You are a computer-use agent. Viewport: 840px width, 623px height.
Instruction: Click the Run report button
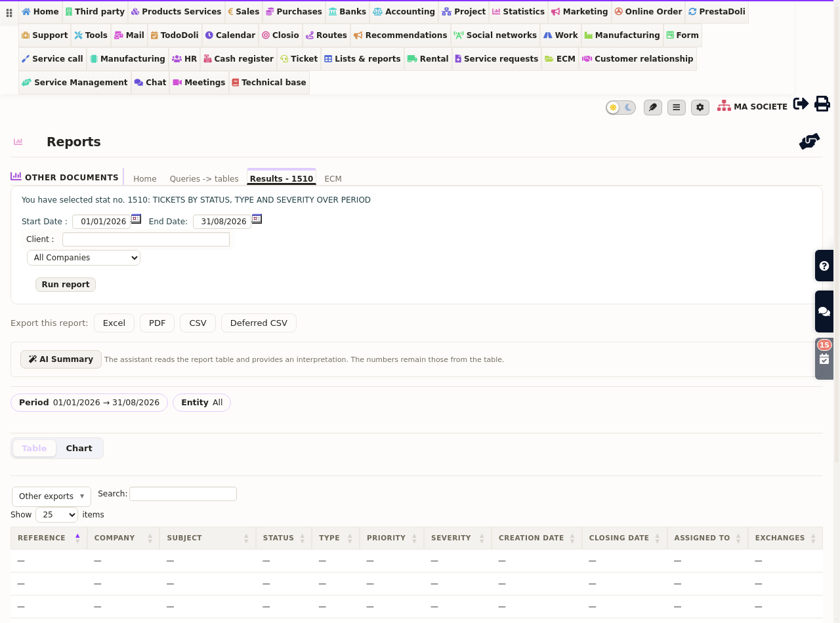click(x=66, y=285)
